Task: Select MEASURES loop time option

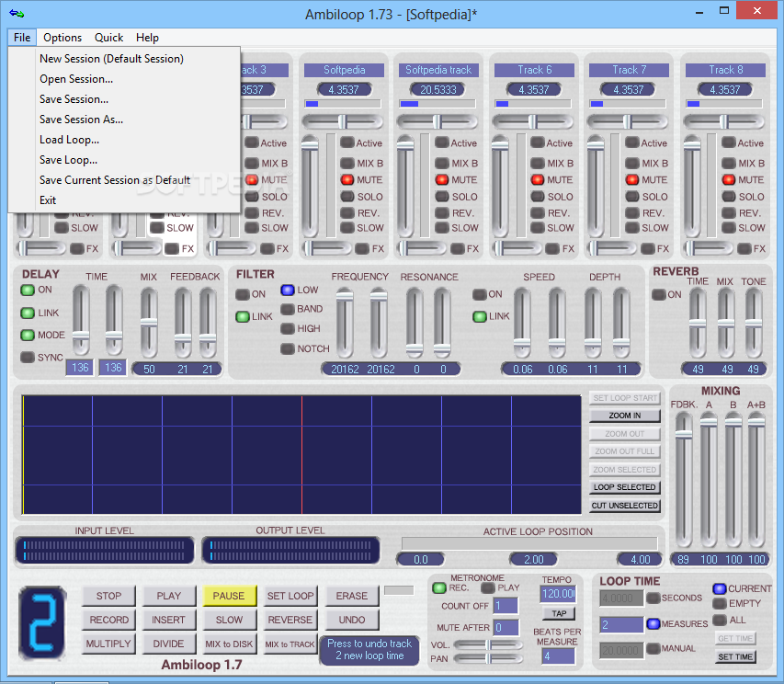Action: coord(653,624)
